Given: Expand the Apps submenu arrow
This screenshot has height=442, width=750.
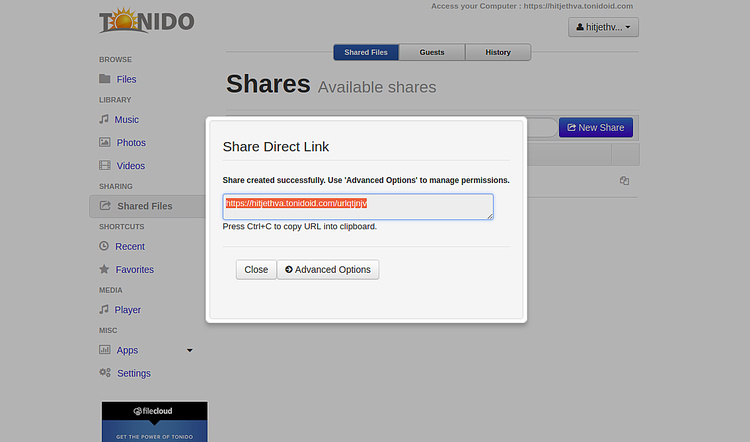Looking at the screenshot, I should [190, 350].
